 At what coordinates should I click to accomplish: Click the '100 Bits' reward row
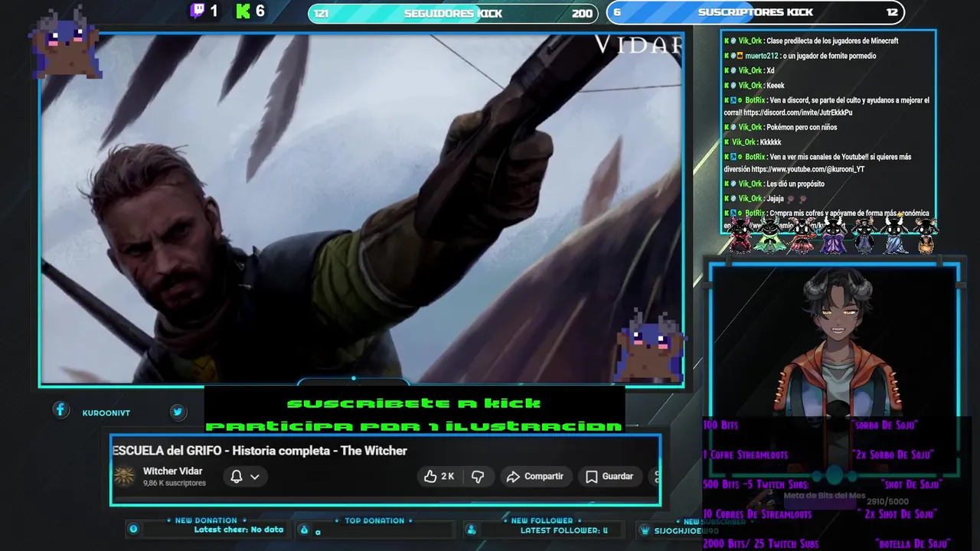click(809, 425)
